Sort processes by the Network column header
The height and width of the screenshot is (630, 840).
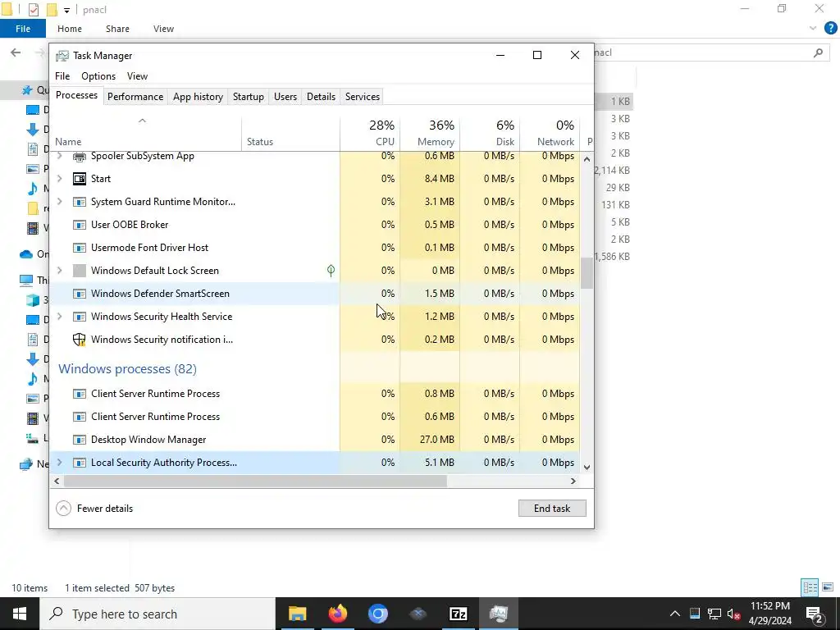pos(550,134)
